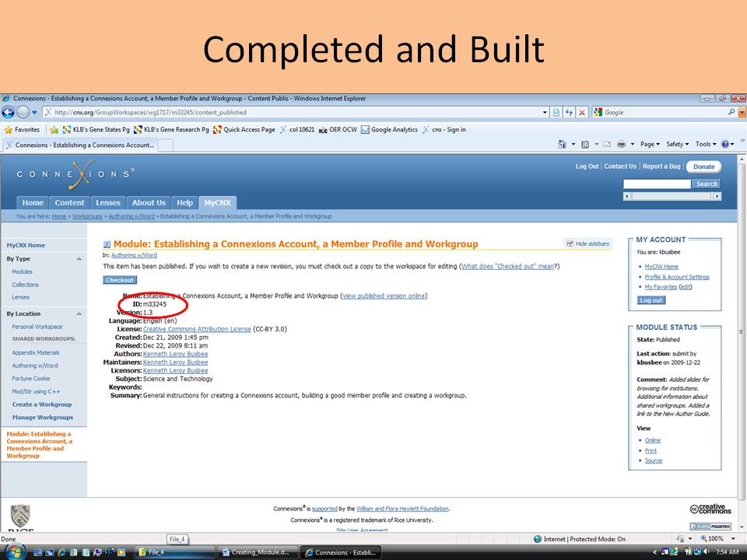The width and height of the screenshot is (747, 560).
Task: Print the page using printer icon
Action: 621,144
